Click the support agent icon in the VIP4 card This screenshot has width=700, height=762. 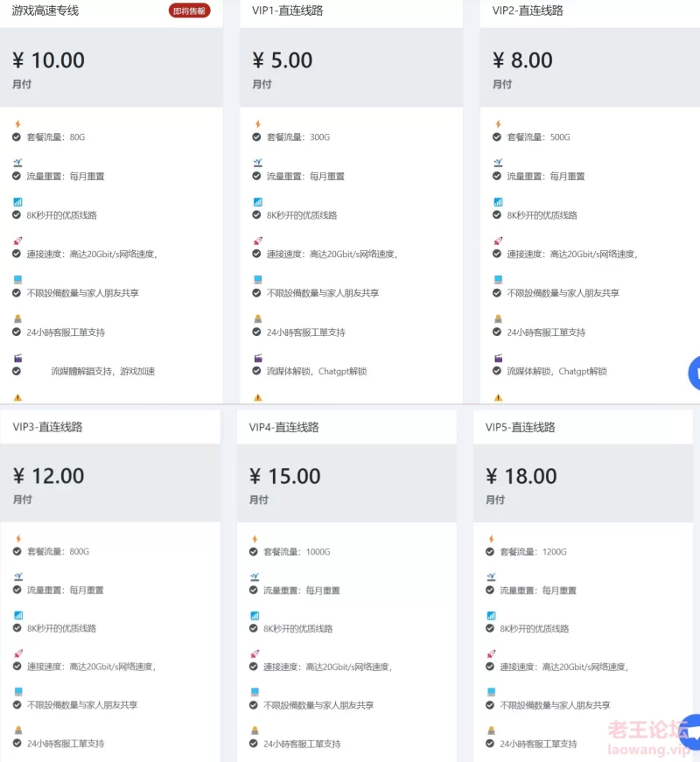coord(255,731)
